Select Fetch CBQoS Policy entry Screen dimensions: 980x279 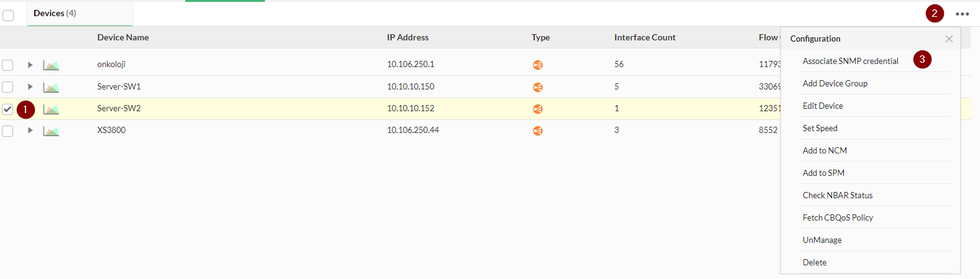(x=838, y=217)
